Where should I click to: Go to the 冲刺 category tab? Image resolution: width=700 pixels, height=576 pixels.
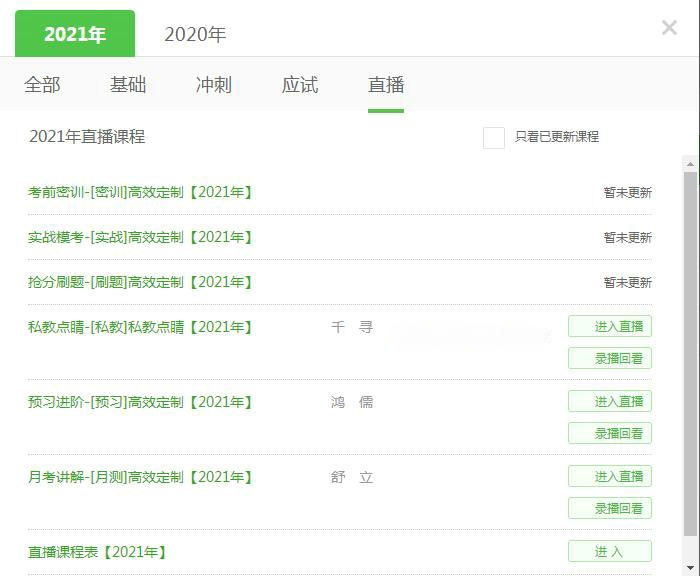(x=214, y=85)
